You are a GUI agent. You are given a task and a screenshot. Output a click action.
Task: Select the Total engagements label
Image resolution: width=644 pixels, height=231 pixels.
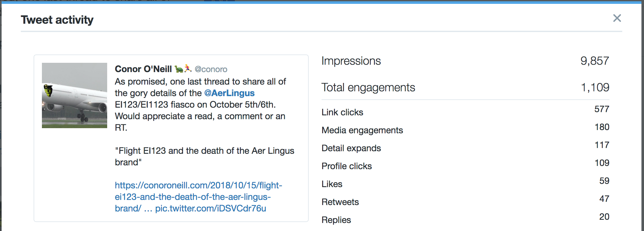tap(368, 87)
